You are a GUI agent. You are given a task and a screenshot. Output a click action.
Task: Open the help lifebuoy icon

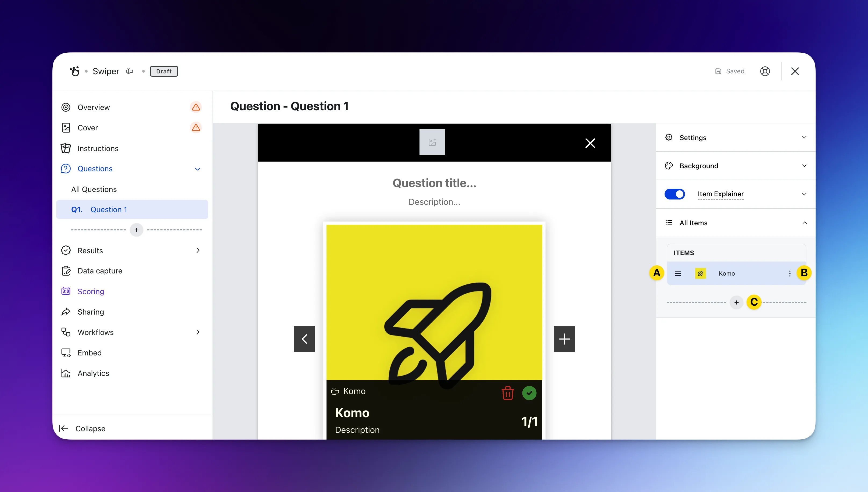pos(765,71)
